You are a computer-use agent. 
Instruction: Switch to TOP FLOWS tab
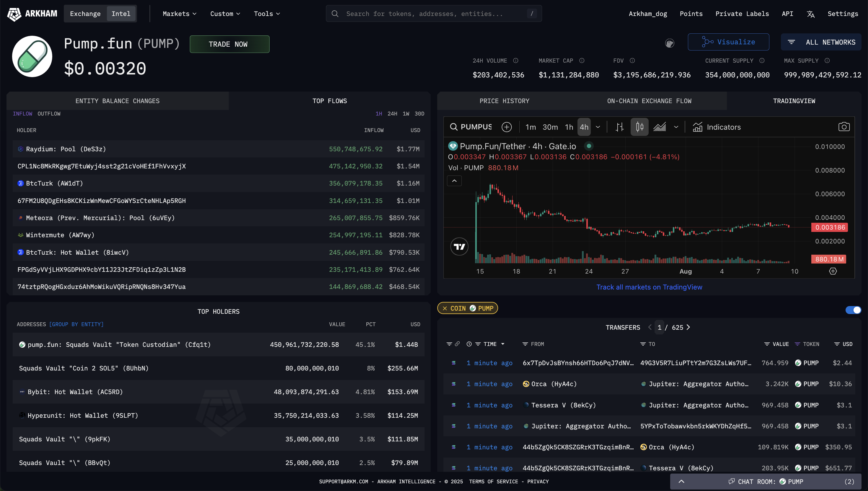329,101
